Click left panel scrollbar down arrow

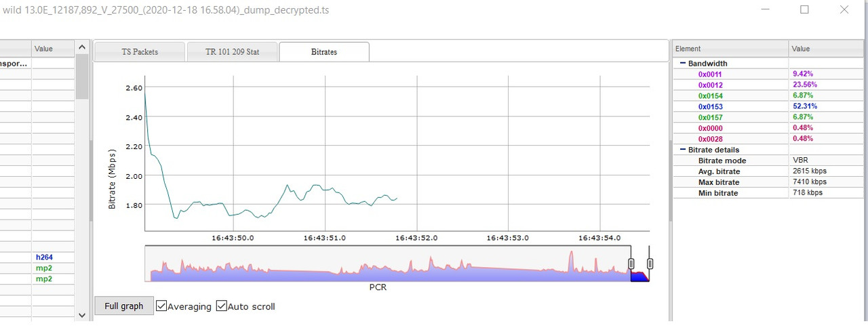[x=82, y=315]
